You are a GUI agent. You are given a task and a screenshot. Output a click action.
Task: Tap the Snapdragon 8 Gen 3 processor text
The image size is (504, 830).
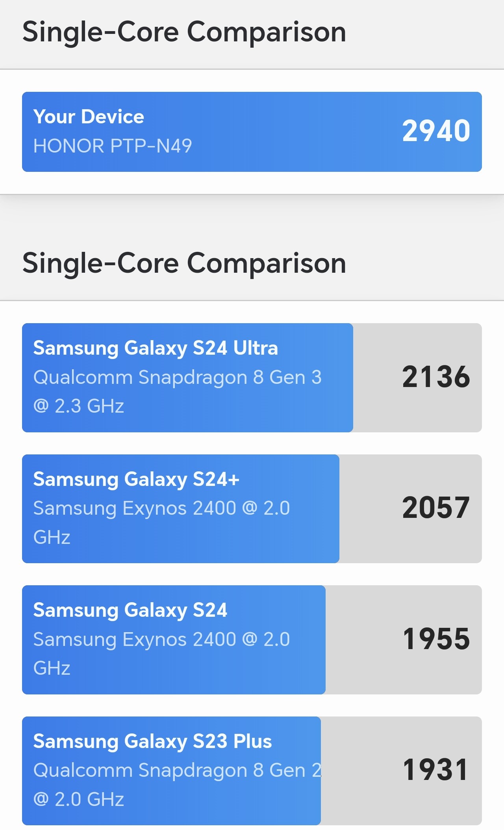(x=177, y=377)
